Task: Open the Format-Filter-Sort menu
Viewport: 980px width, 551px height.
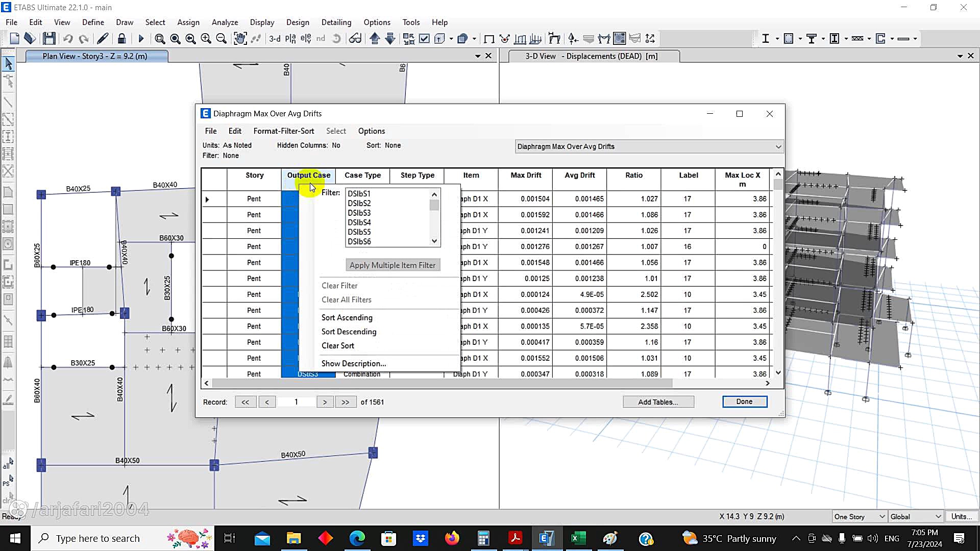Action: (284, 131)
